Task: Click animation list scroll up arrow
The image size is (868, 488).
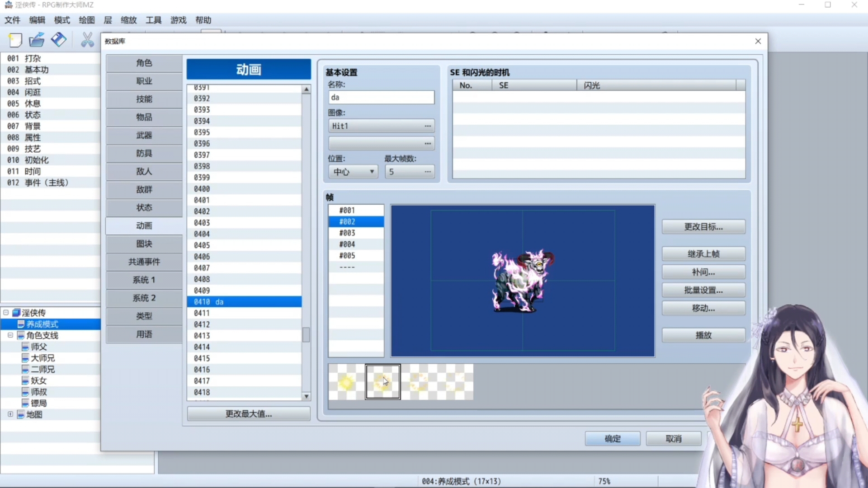Action: click(x=306, y=89)
